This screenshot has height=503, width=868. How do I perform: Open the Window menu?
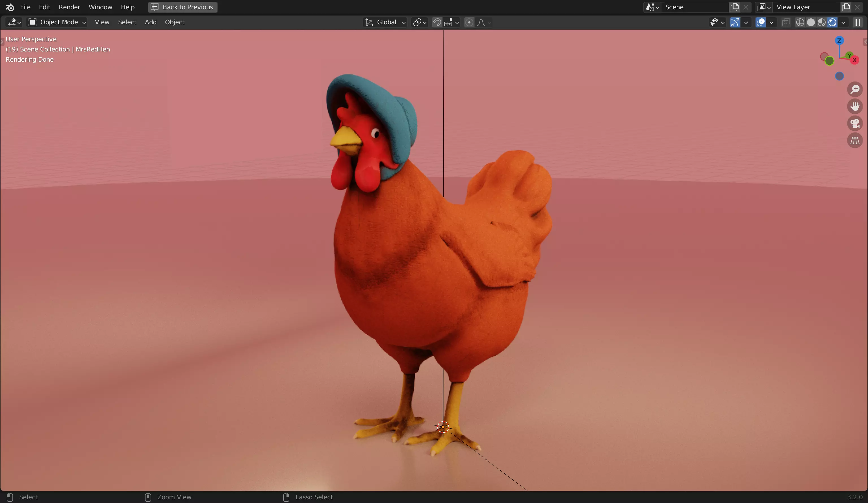click(100, 7)
